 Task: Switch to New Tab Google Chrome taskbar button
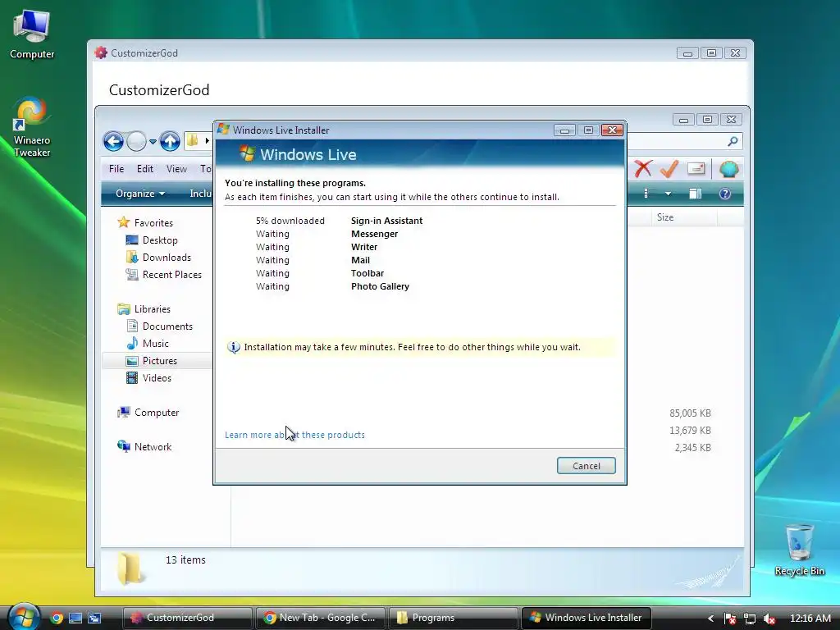click(x=320, y=618)
